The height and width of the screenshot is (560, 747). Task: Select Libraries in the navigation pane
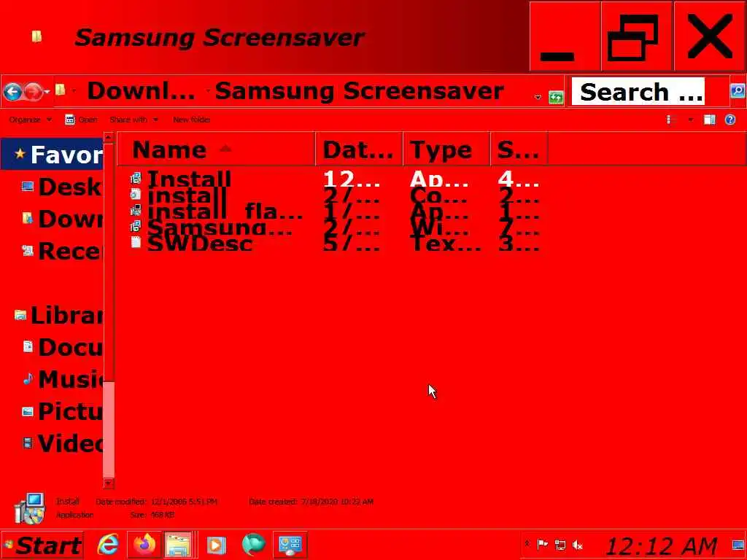[58, 315]
